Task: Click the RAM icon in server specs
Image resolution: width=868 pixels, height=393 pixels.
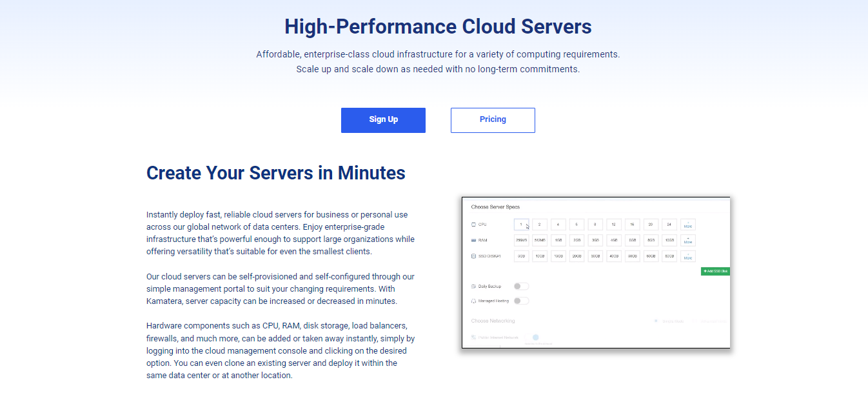Action: click(473, 240)
